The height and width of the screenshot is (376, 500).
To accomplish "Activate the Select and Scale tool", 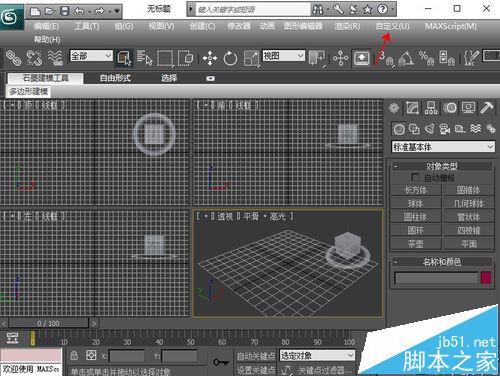I will tap(251, 58).
